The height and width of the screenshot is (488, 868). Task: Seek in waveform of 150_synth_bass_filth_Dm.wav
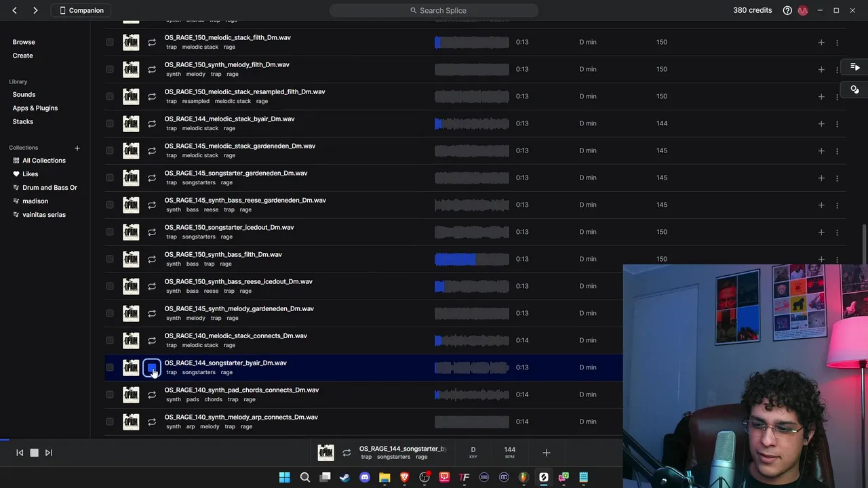[472, 259]
